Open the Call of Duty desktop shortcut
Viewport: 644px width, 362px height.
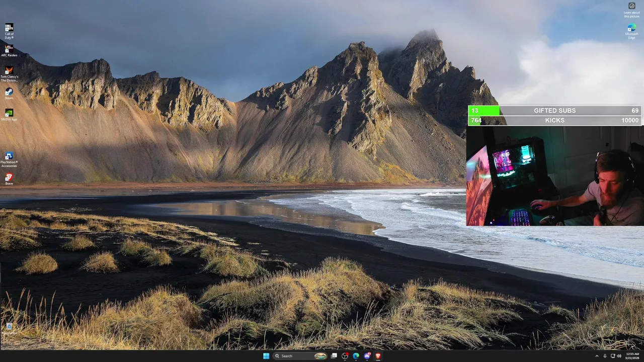(9, 30)
